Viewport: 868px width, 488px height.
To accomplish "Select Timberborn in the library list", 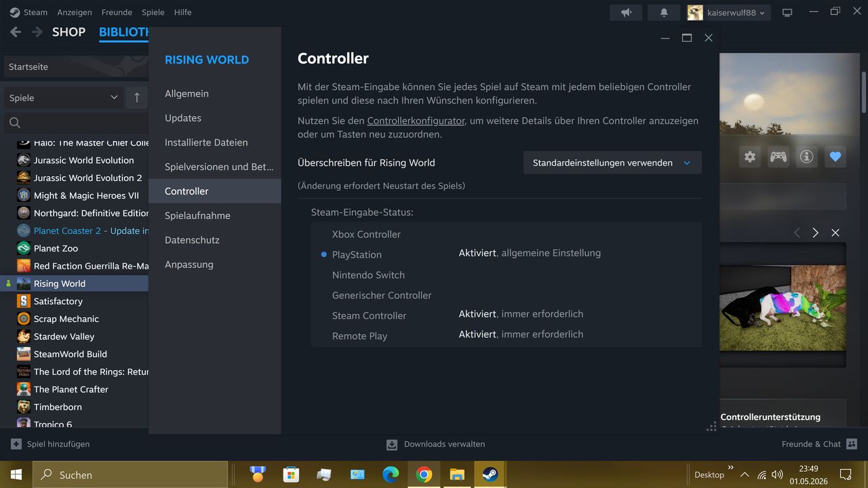I will [x=58, y=407].
